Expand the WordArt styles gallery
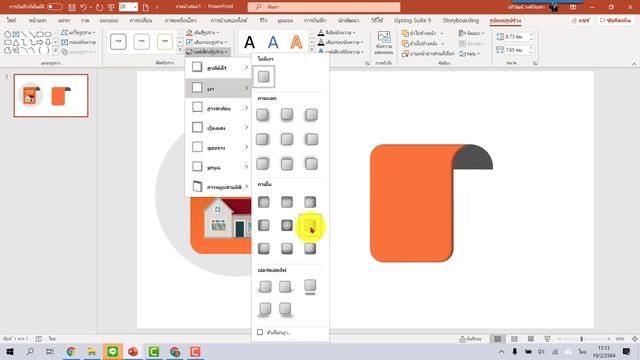The height and width of the screenshot is (360, 640). click(312, 50)
